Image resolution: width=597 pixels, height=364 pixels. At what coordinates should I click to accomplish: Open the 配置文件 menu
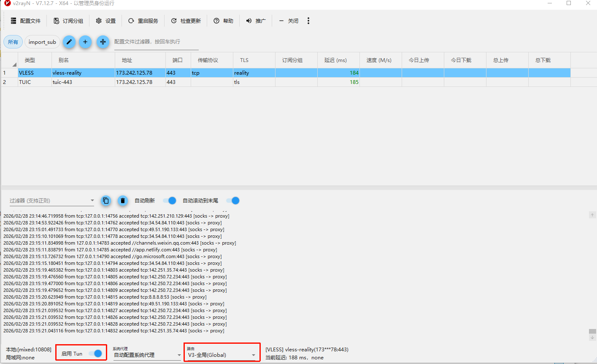[26, 21]
